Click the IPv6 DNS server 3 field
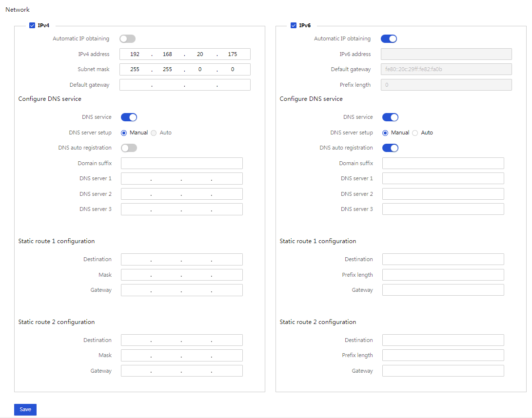532x418 pixels. [x=443, y=209]
